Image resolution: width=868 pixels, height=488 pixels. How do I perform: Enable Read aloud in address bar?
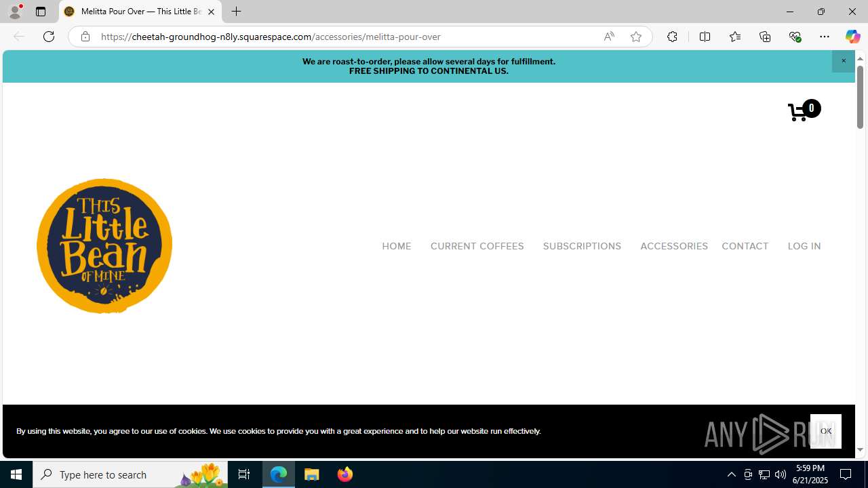pyautogui.click(x=609, y=37)
